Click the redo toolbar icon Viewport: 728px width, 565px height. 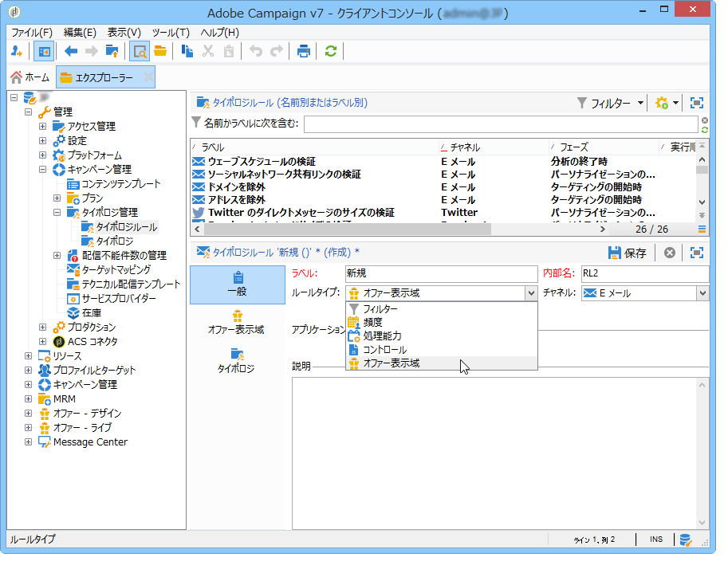point(277,51)
